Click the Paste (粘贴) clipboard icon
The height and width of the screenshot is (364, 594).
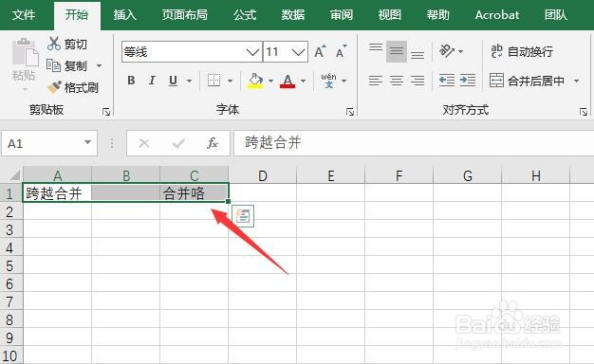[x=25, y=52]
